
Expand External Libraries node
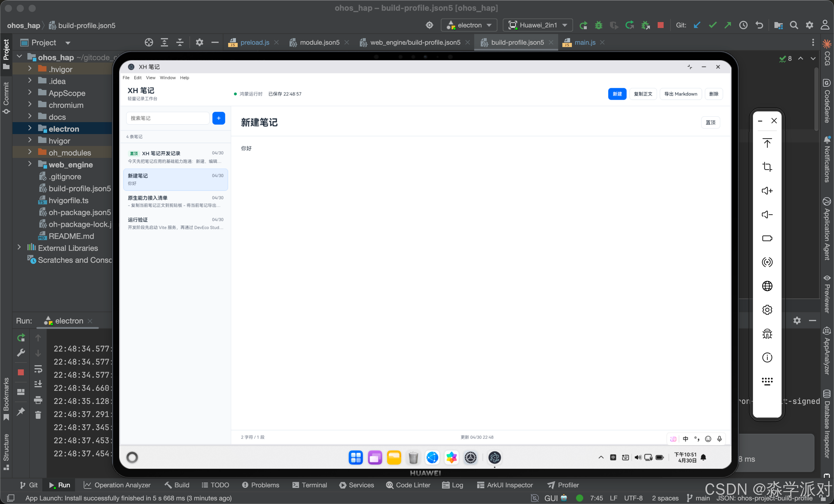19,248
